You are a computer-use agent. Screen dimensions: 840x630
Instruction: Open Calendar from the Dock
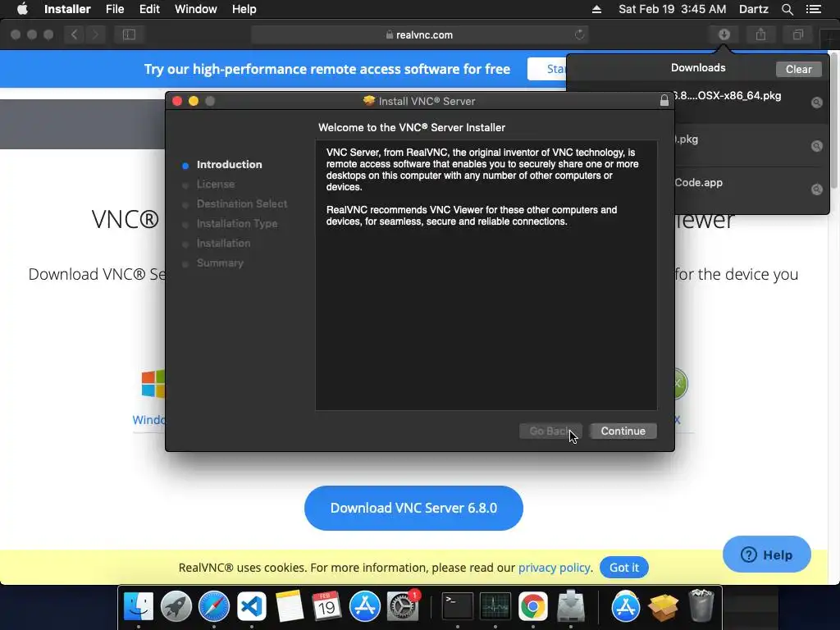(326, 606)
